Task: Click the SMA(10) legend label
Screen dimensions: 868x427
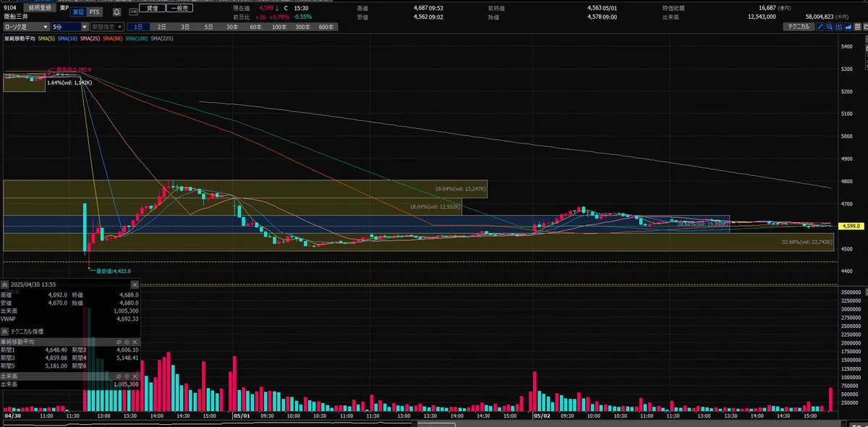Action: pyautogui.click(x=67, y=38)
